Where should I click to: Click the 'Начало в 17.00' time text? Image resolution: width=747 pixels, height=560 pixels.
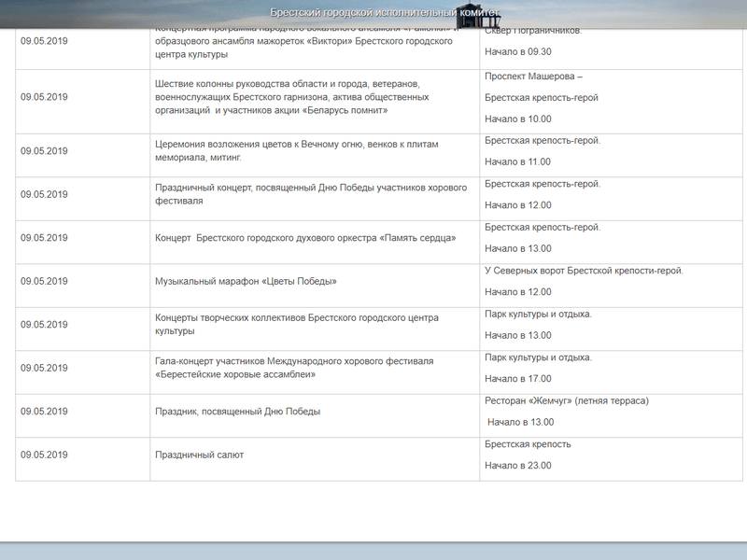point(518,378)
